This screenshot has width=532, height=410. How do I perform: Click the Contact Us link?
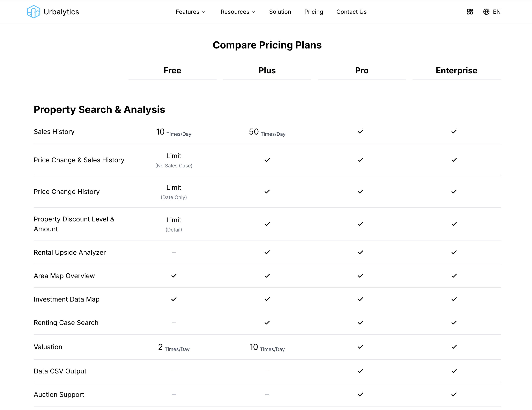click(351, 12)
